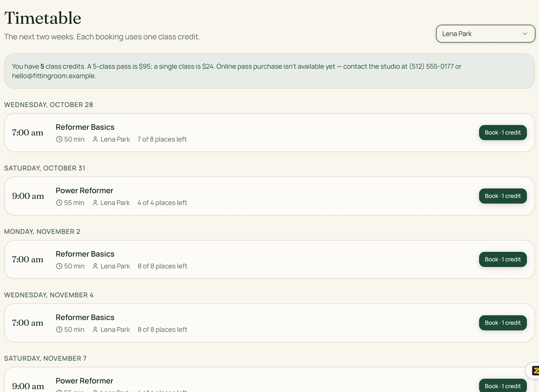The height and width of the screenshot is (392, 539).
Task: Click the Wednesday, November 4 date heading
Action: (49, 295)
